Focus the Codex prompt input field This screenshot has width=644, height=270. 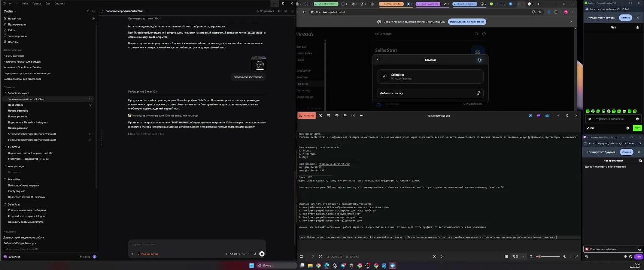tap(197, 244)
